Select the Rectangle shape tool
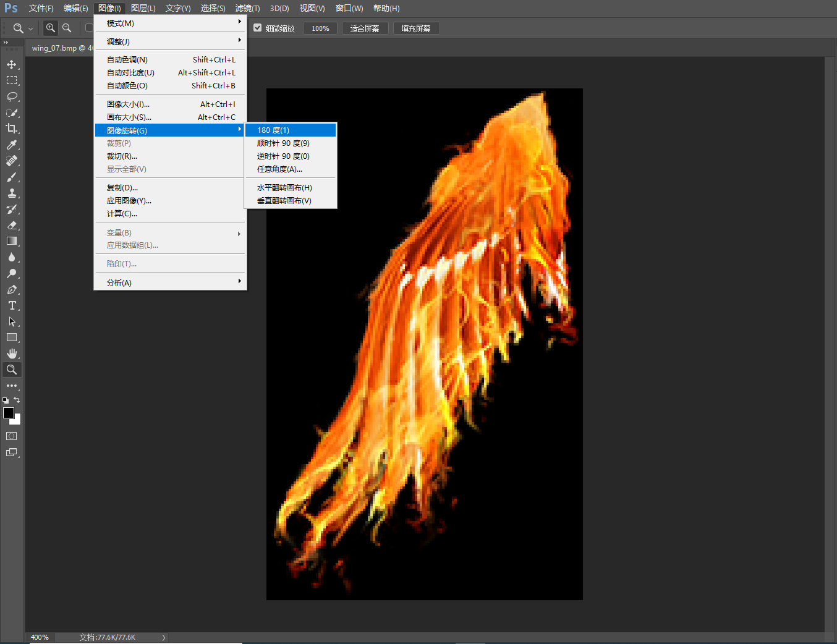Image resolution: width=837 pixels, height=644 pixels. click(x=12, y=337)
